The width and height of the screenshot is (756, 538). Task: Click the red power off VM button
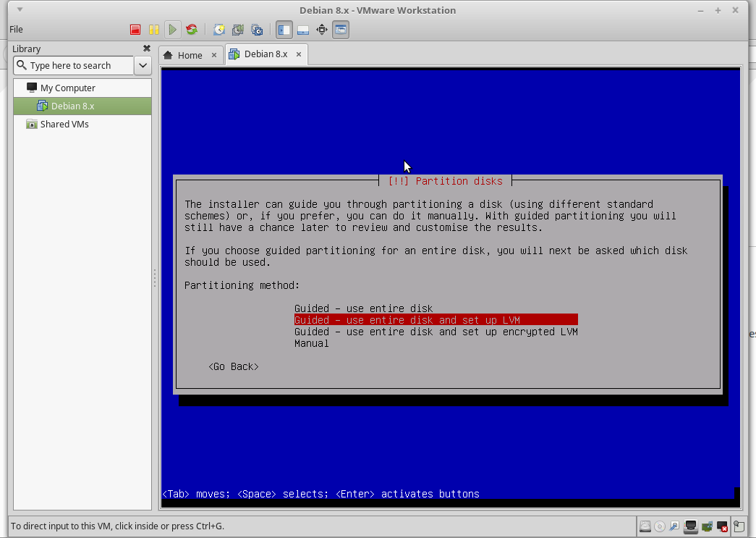click(x=135, y=30)
